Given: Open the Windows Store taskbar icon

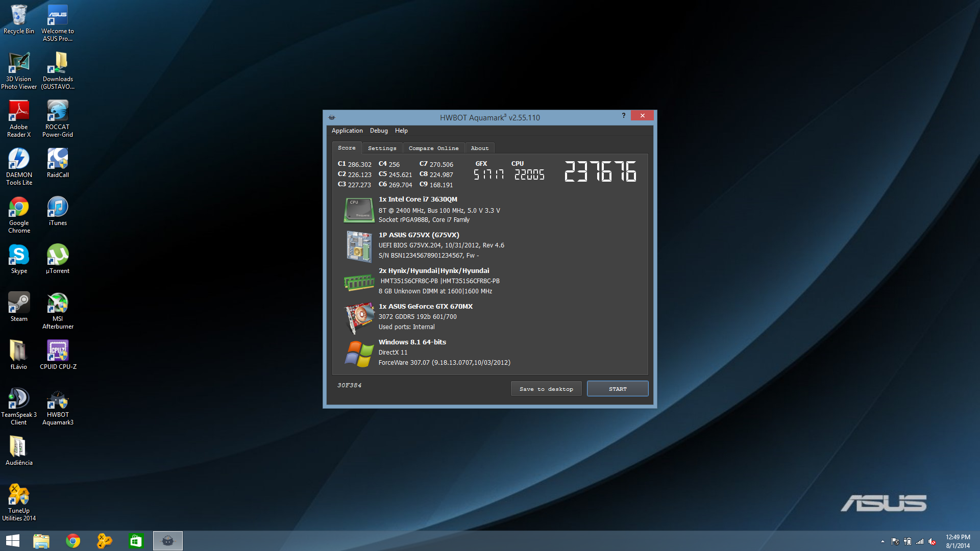Looking at the screenshot, I should 136,541.
